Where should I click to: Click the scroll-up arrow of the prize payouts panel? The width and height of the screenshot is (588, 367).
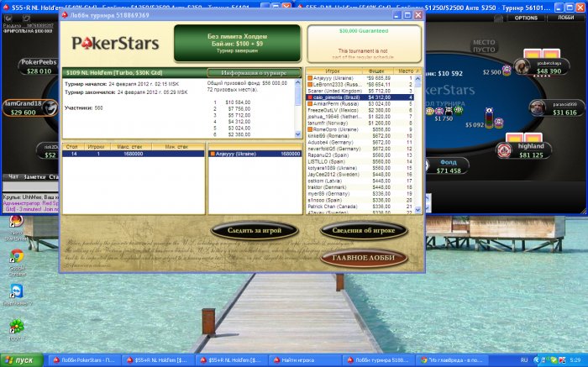[x=297, y=82]
